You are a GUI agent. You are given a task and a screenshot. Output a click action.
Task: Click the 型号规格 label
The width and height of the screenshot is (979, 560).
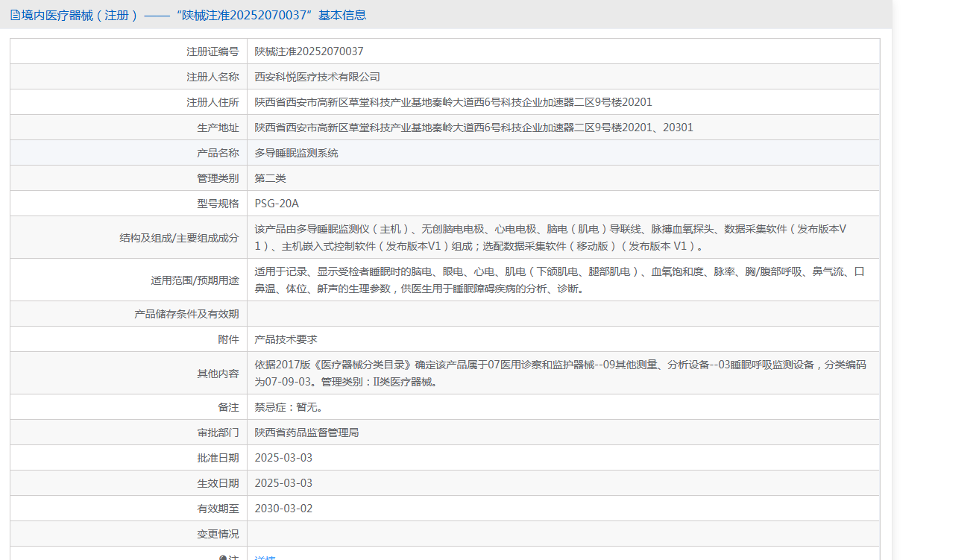click(x=218, y=204)
